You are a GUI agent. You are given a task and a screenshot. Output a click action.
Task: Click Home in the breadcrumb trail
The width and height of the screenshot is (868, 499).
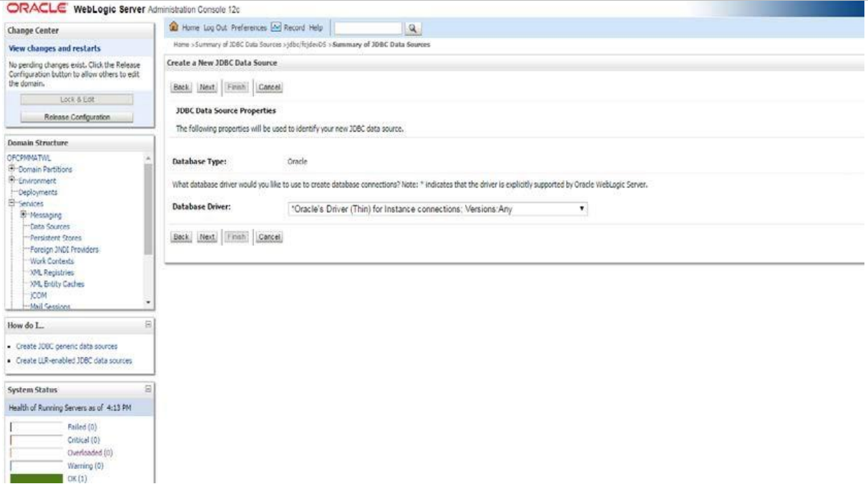pos(182,45)
